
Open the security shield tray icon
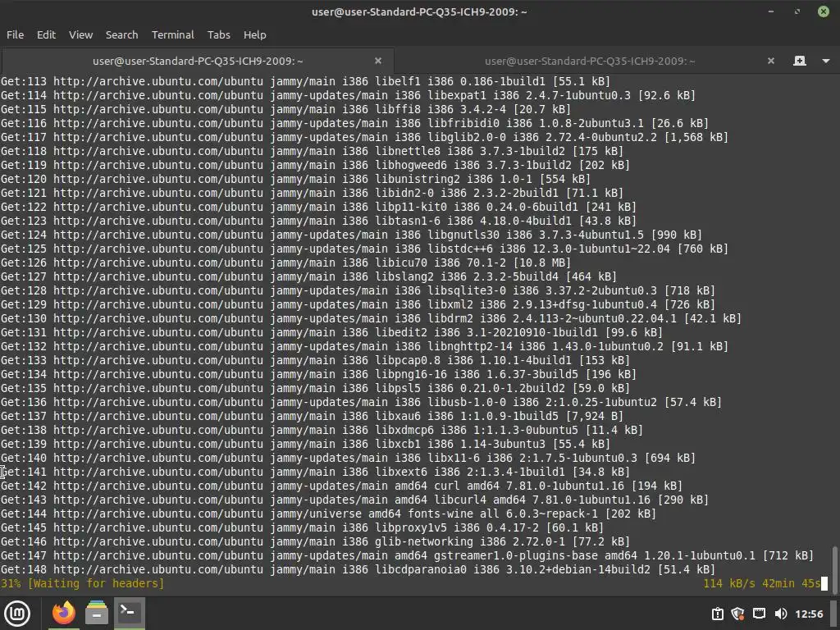pyautogui.click(x=737, y=614)
